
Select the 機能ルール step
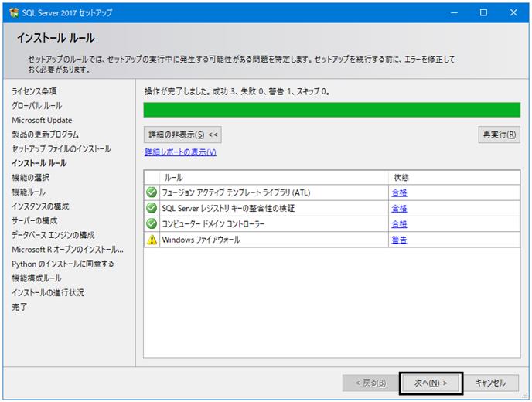click(29, 192)
